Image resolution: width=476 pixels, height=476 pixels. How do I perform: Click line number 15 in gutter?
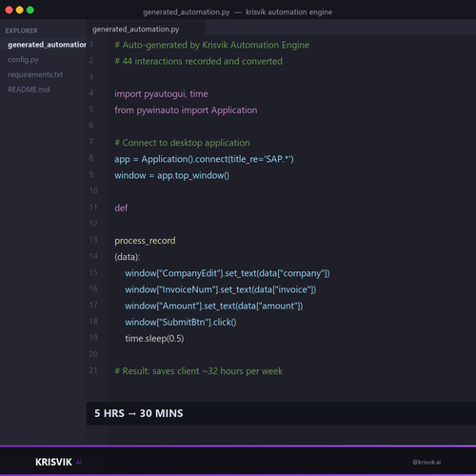tap(93, 272)
